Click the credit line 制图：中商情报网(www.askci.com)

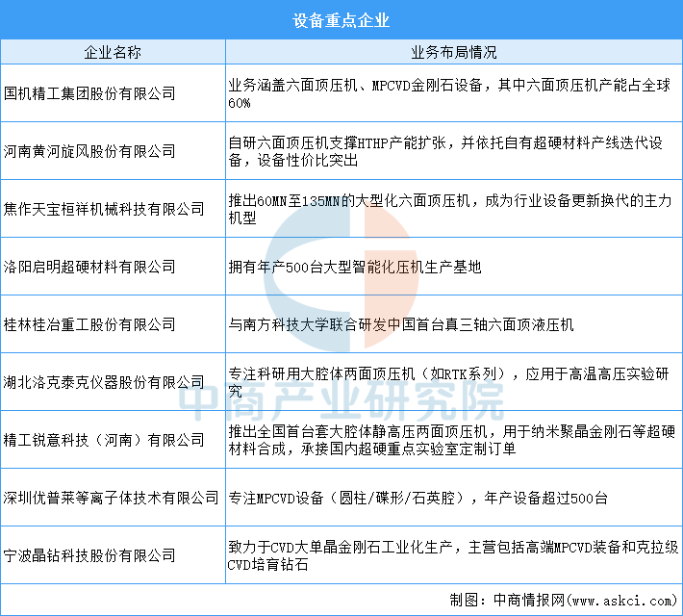(x=564, y=601)
